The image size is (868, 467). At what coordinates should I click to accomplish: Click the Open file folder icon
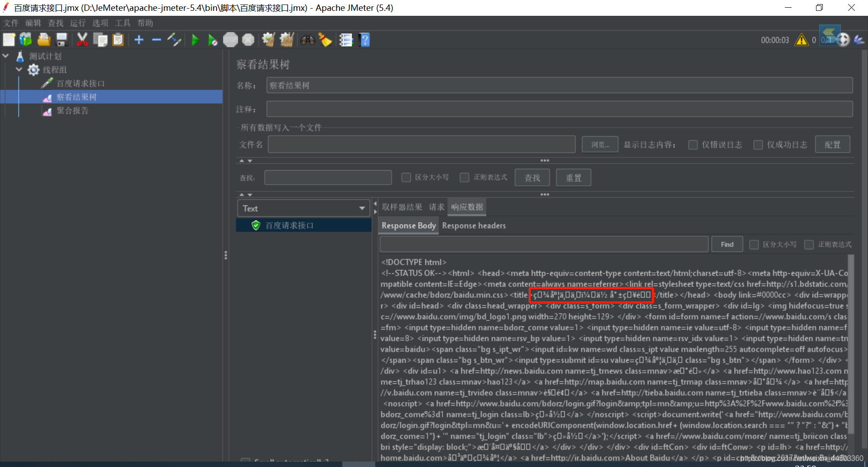coord(44,40)
